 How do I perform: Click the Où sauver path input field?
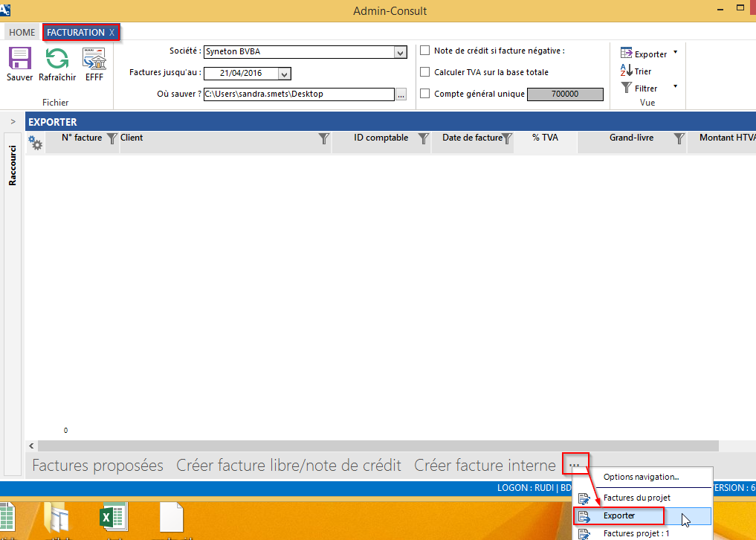pos(298,94)
